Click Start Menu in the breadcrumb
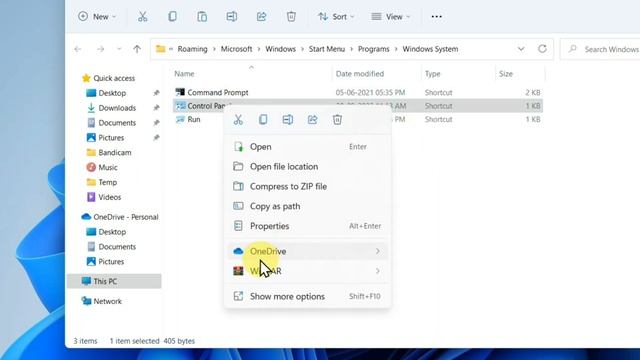Viewport: 640px width, 360px height. pos(327,49)
